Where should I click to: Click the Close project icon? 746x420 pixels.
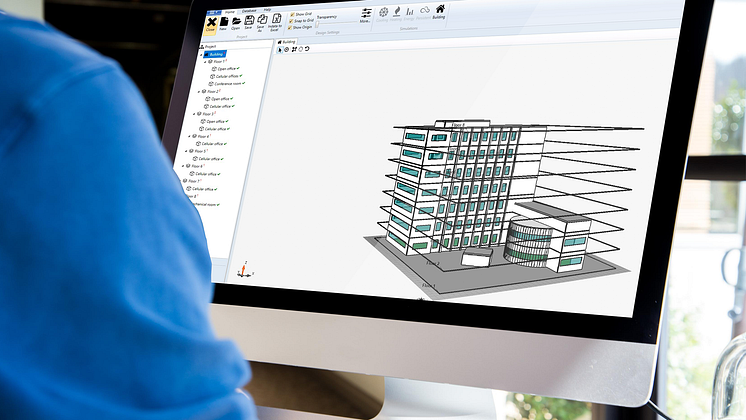[211, 24]
